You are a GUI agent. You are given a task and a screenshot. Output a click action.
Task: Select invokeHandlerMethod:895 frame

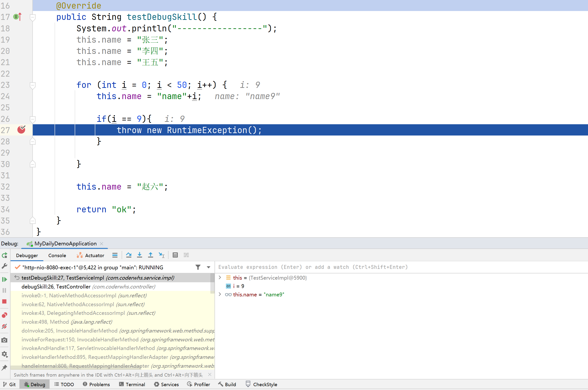tap(113, 357)
